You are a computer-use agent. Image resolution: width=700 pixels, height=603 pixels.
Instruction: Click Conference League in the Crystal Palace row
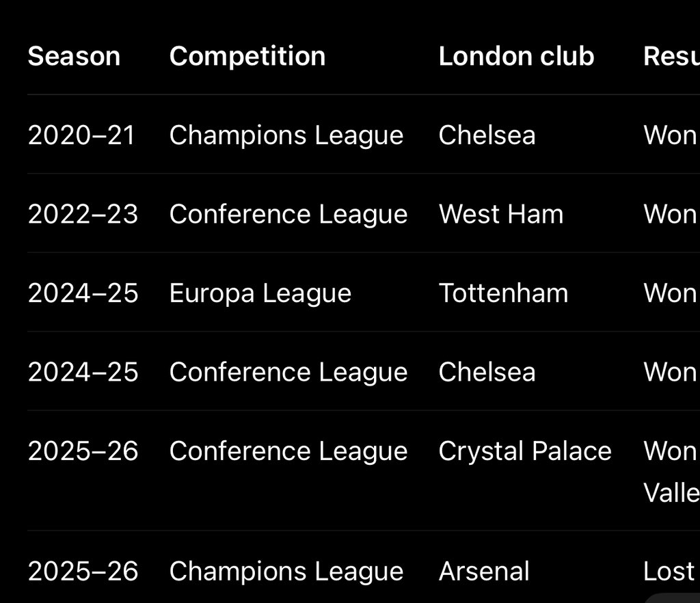[x=288, y=452]
